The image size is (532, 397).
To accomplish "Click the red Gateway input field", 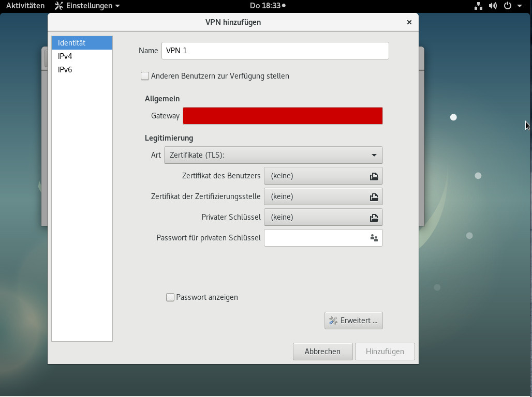I will point(283,116).
